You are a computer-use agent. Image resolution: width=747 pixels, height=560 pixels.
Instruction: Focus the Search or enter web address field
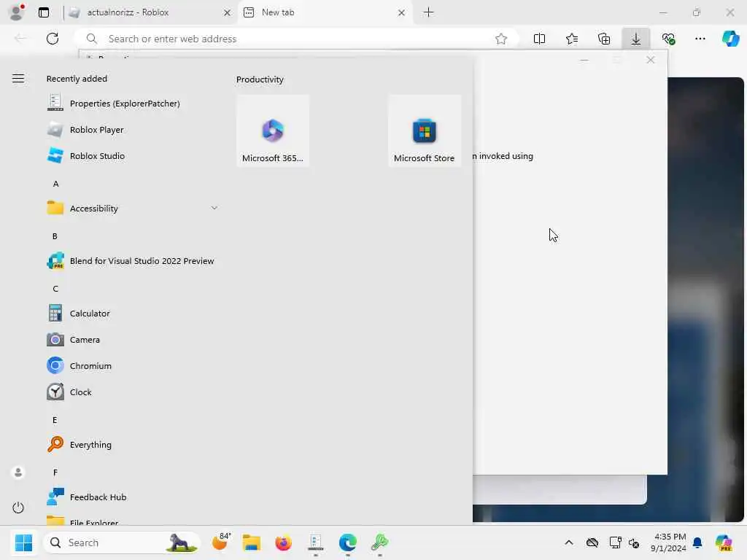[295, 39]
